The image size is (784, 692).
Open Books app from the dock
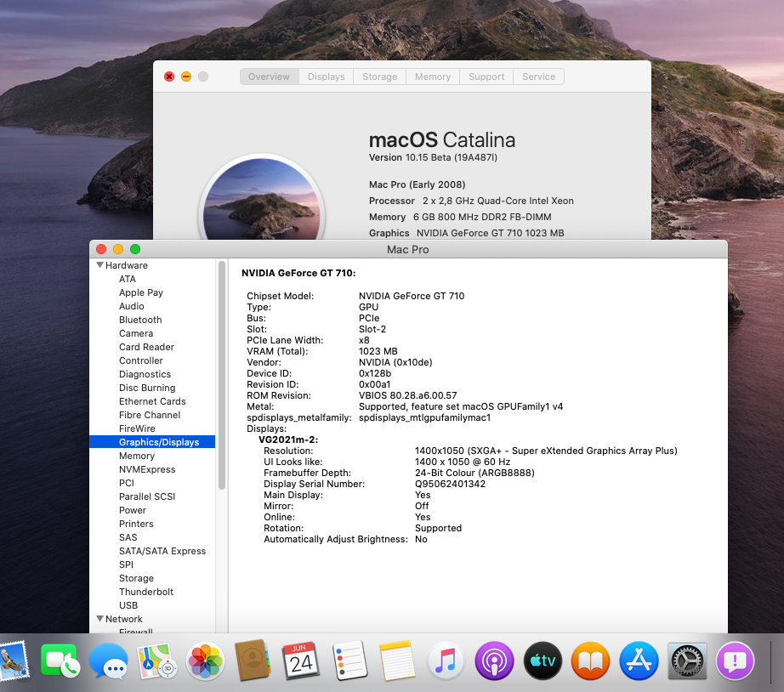tap(590, 661)
